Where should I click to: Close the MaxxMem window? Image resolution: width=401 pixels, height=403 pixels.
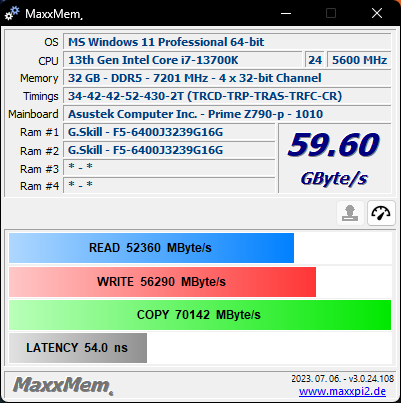tap(377, 13)
